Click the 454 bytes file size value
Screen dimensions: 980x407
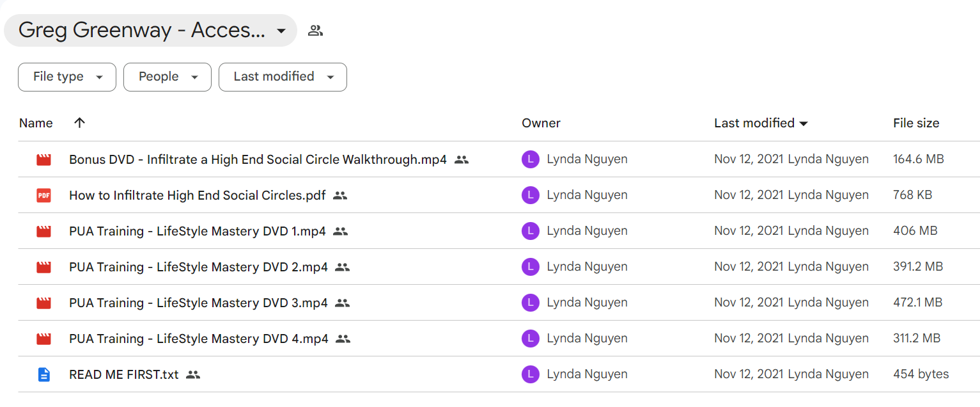coord(921,375)
